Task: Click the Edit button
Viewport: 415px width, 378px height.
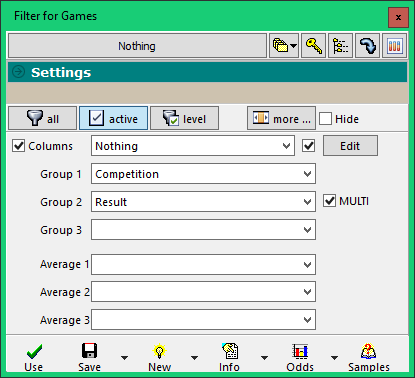Action: (x=350, y=146)
